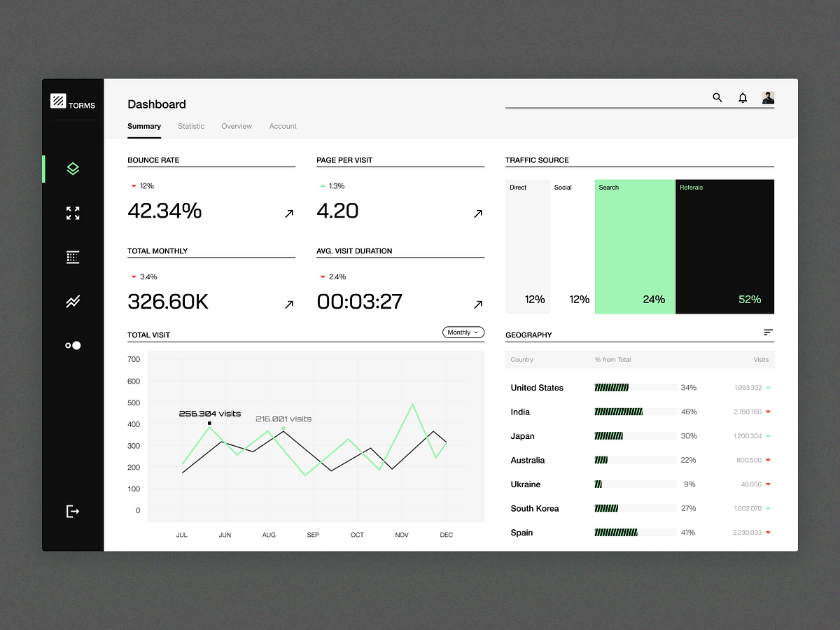Click the TORMS logo icon
840x630 pixels.
point(58,101)
